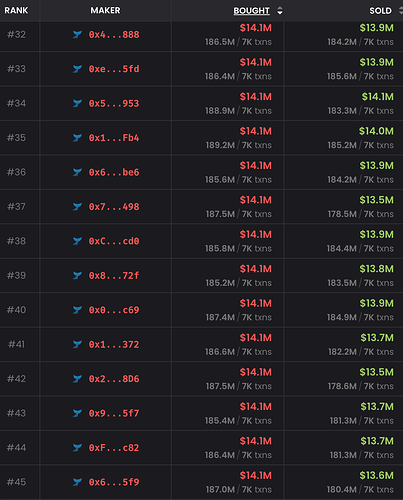Click whale icon next to 0x4...888
Screen dimensions: 403x500
tap(77, 34)
